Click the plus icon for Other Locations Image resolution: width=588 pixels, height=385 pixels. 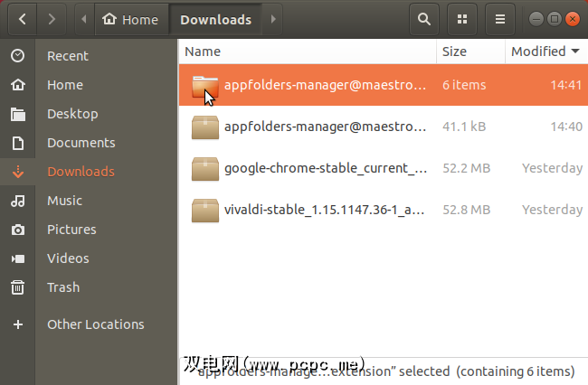pos(17,324)
